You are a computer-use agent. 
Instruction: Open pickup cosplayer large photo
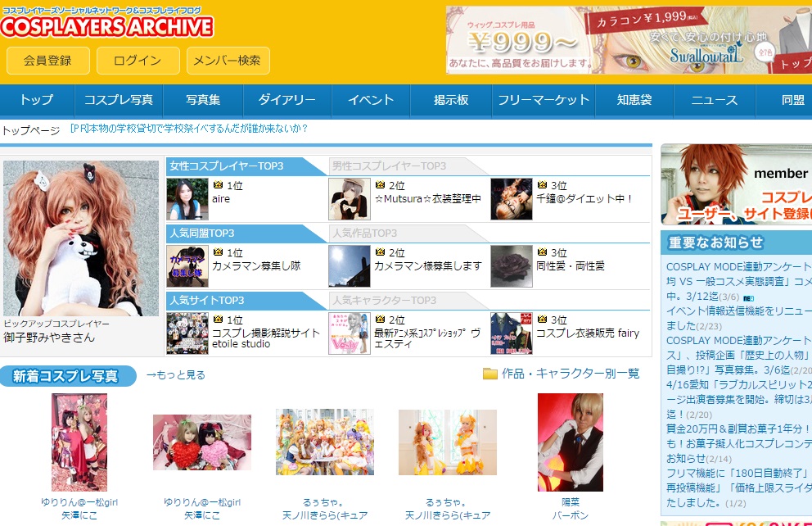81,238
